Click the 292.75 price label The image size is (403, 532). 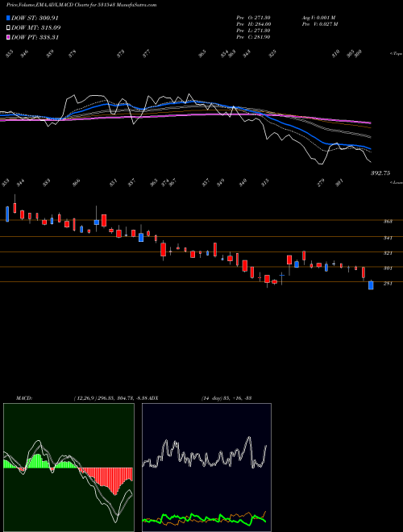click(380, 173)
